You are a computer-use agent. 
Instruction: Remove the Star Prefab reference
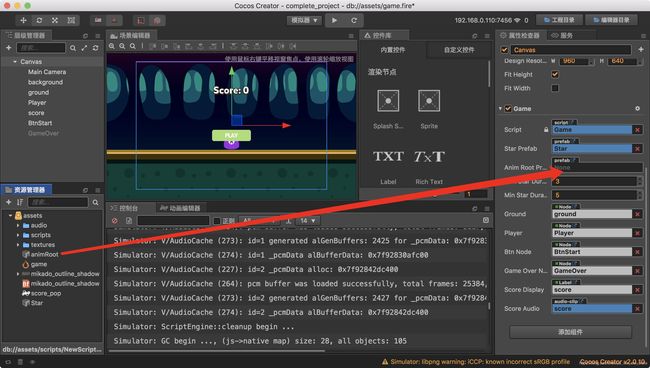(637, 148)
